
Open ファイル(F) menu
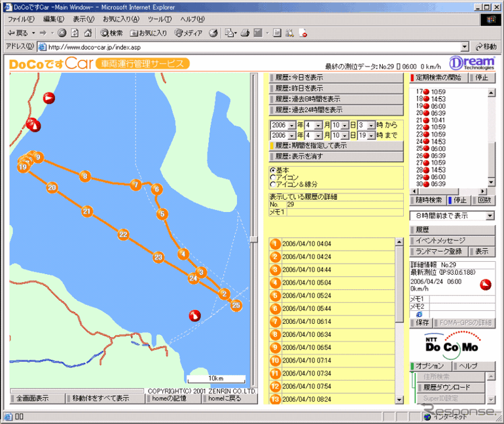point(21,19)
